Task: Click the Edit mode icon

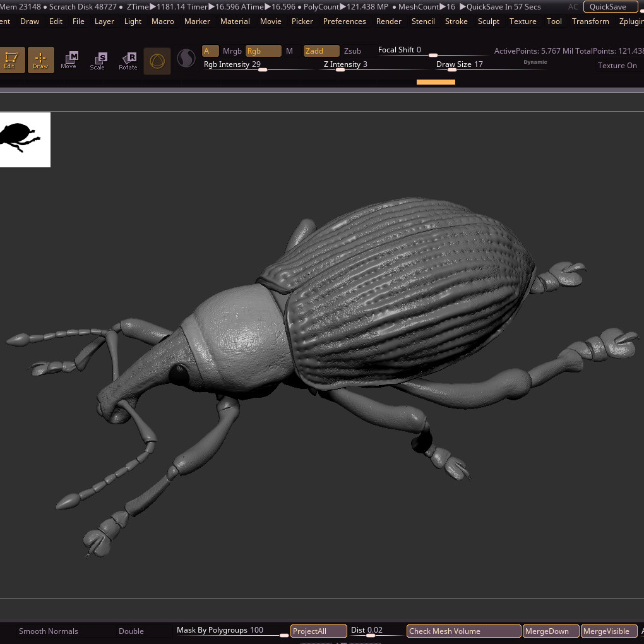Action: coord(10,60)
